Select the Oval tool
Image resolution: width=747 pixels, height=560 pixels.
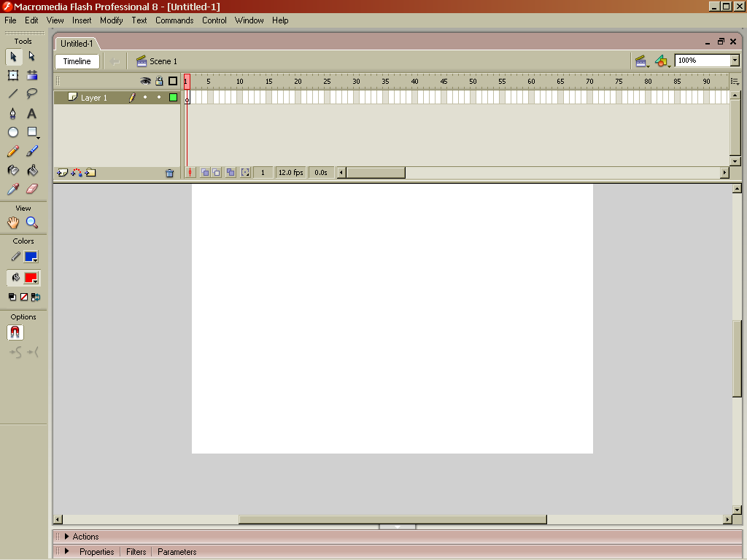click(x=13, y=133)
